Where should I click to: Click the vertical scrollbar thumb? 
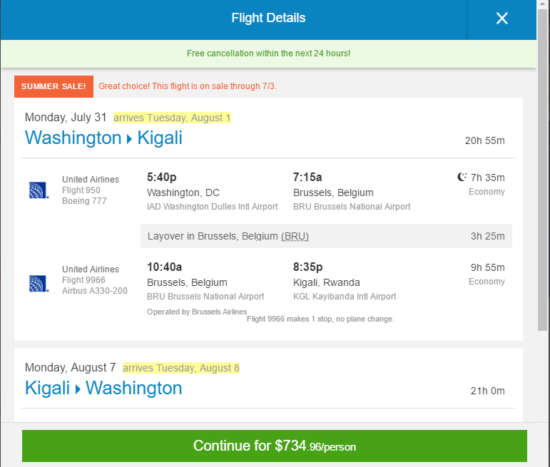[543, 169]
